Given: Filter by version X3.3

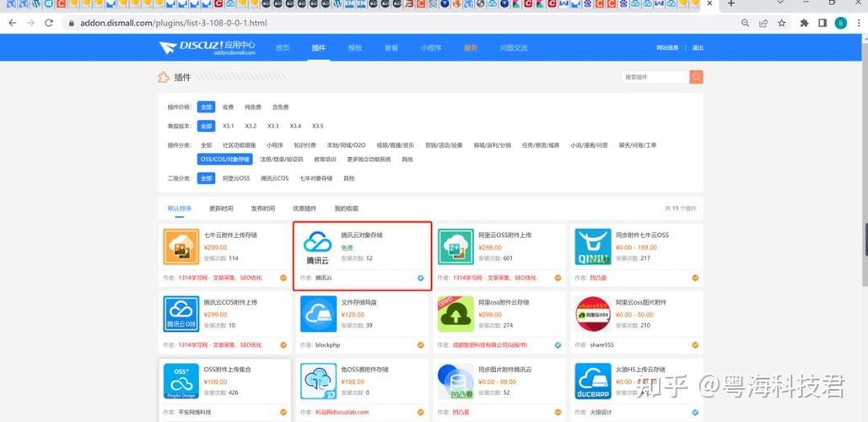Looking at the screenshot, I should (x=273, y=127).
